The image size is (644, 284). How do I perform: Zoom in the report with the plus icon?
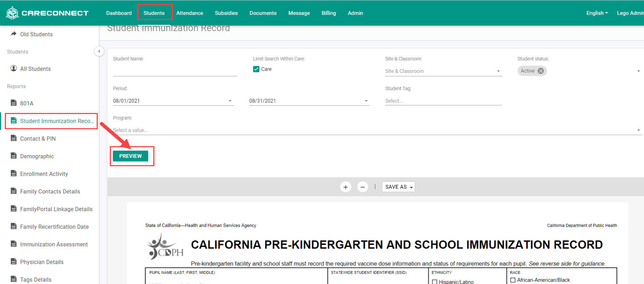[x=346, y=187]
